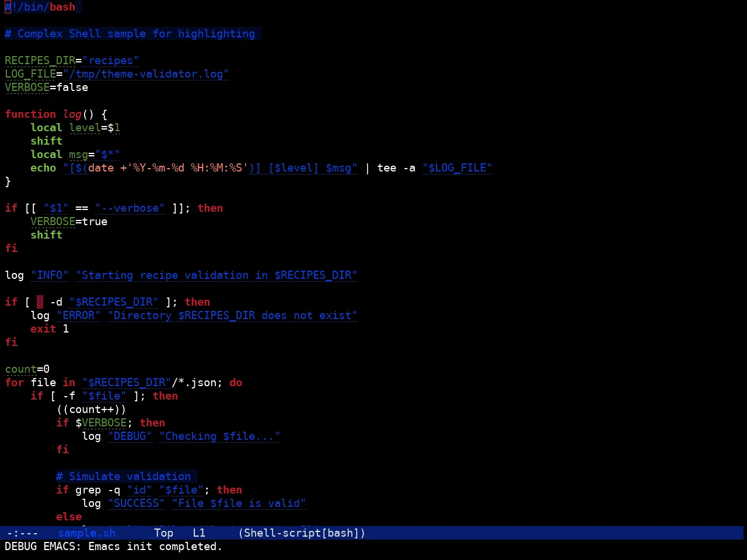The image size is (747, 560).
Task: Place cursor on #!/bin/bash shebang line
Action: pyautogui.click(x=40, y=7)
